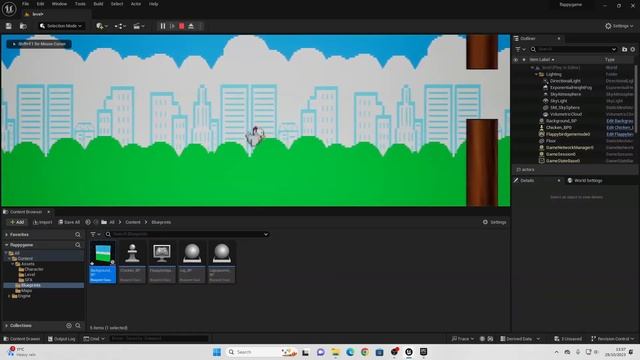Click the Edit Chicken blueprint link
640x360 pixels.
click(x=620, y=127)
